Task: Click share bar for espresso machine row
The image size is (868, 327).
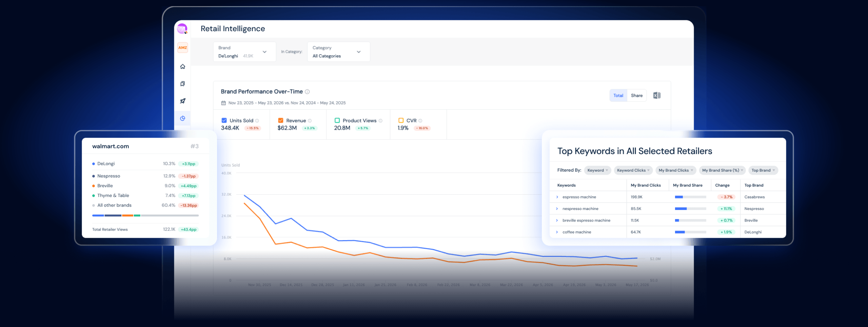Action: (690, 197)
